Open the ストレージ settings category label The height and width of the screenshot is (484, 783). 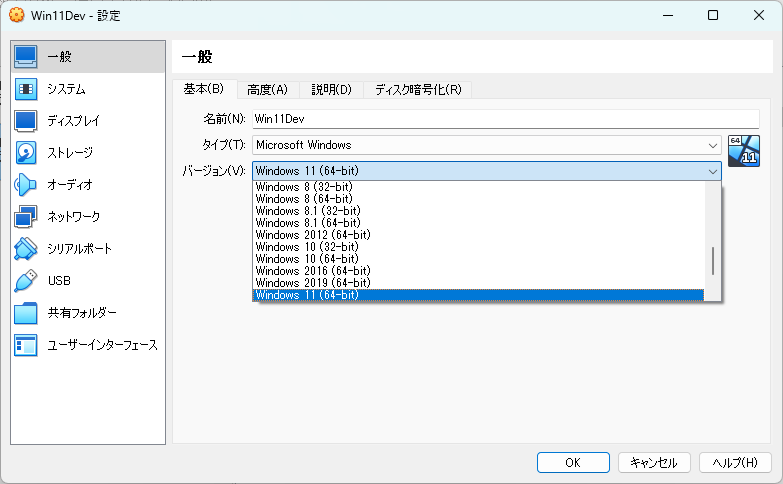70,153
